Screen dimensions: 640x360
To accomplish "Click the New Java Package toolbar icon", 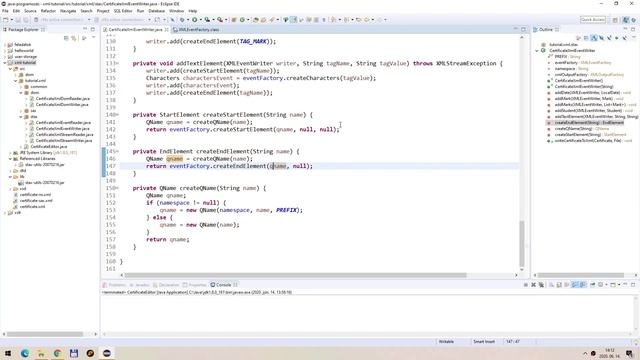I will click(x=234, y=20).
